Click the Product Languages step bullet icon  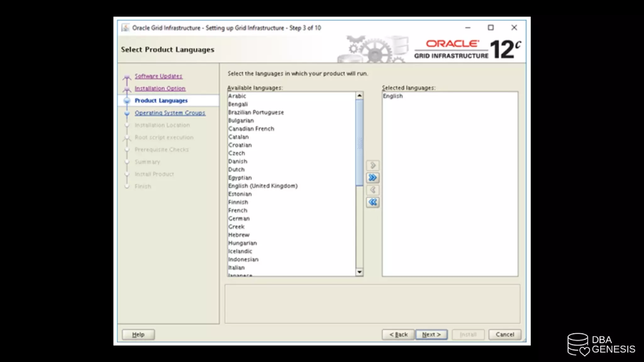(x=127, y=101)
